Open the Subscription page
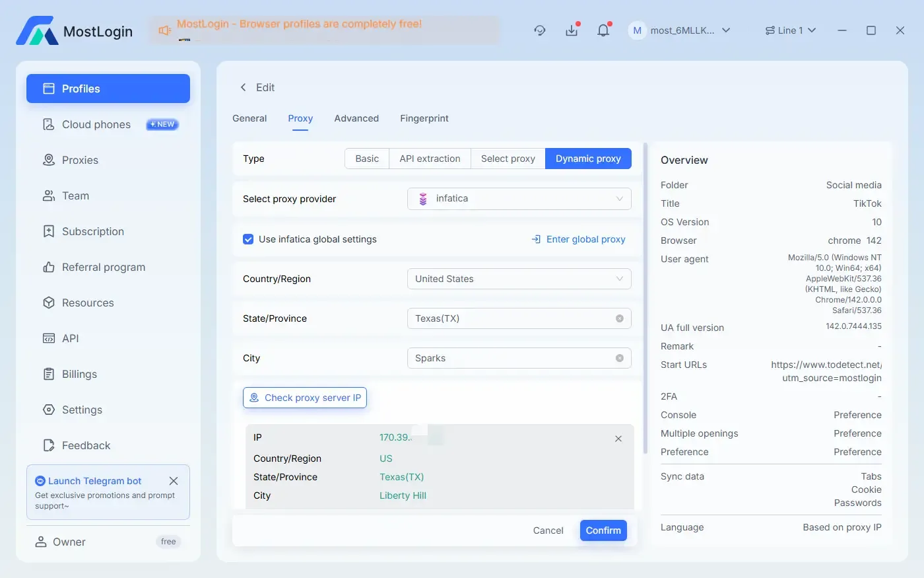The height and width of the screenshot is (578, 924). 93,231
